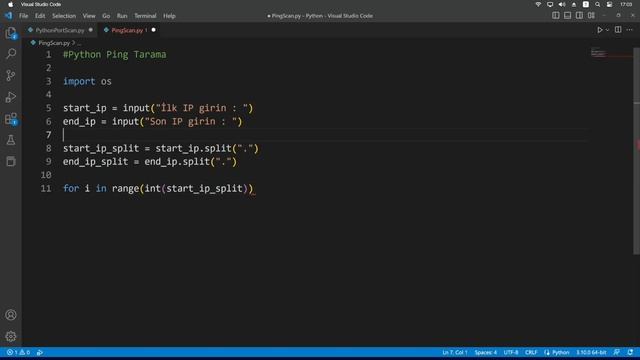Open the Extensions view
640x360 pixels.
coord(11,119)
